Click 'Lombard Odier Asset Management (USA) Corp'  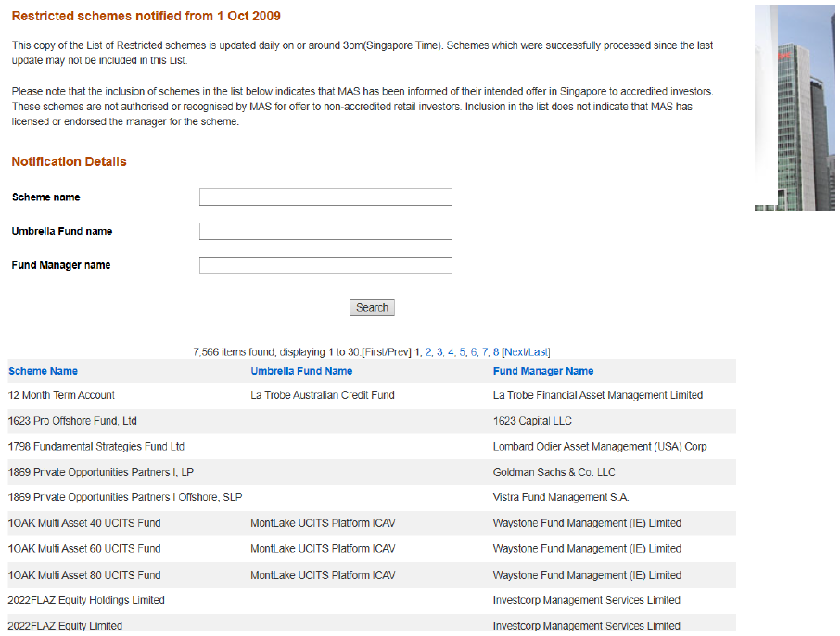pyautogui.click(x=600, y=446)
